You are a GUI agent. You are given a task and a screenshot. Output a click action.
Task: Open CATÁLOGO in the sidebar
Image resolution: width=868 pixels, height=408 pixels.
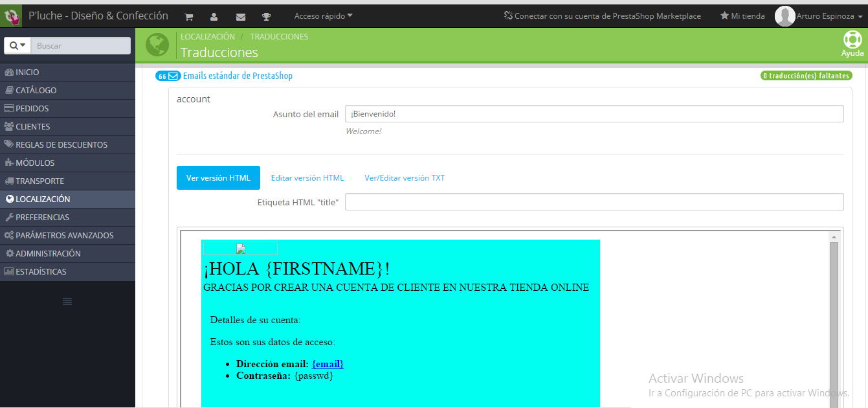[x=67, y=91]
